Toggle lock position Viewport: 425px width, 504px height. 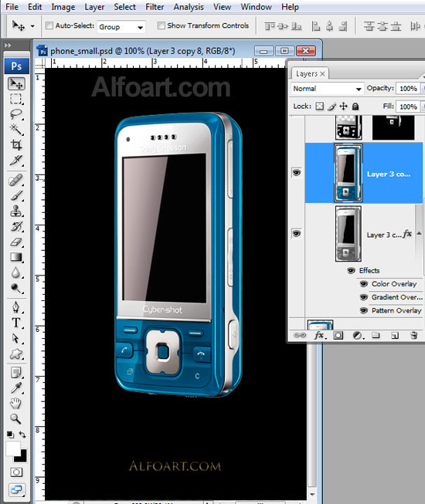click(x=344, y=106)
